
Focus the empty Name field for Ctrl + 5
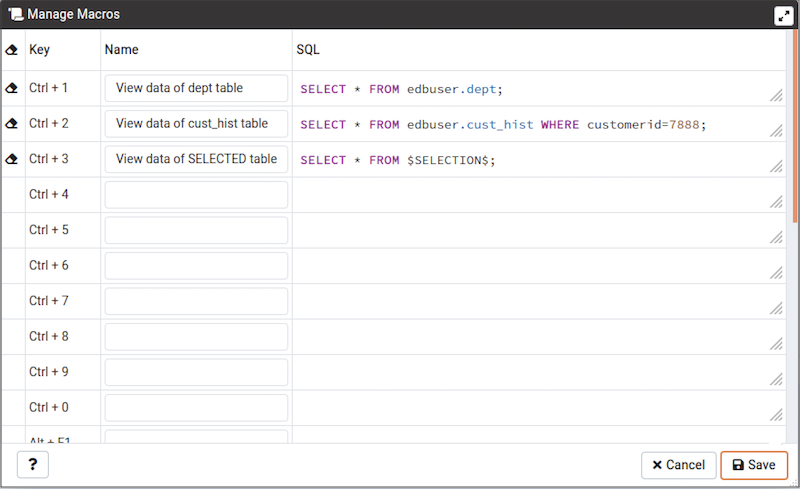tap(196, 230)
